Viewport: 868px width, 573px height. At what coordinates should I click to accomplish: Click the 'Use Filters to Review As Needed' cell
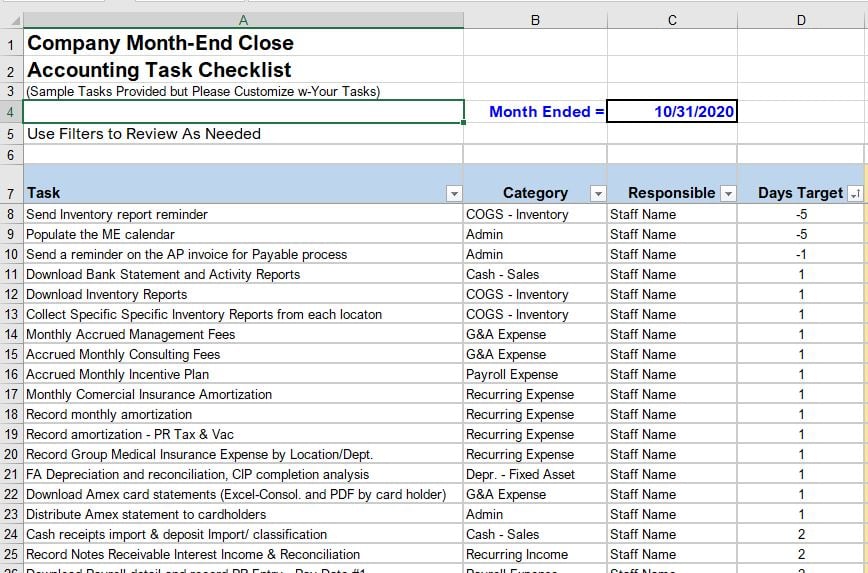click(243, 133)
